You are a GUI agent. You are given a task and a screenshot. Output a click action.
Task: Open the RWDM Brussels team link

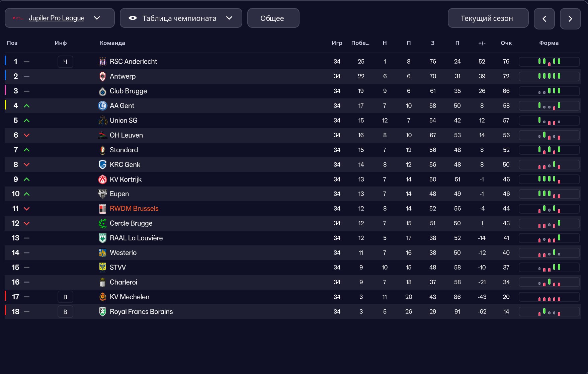[x=134, y=209]
